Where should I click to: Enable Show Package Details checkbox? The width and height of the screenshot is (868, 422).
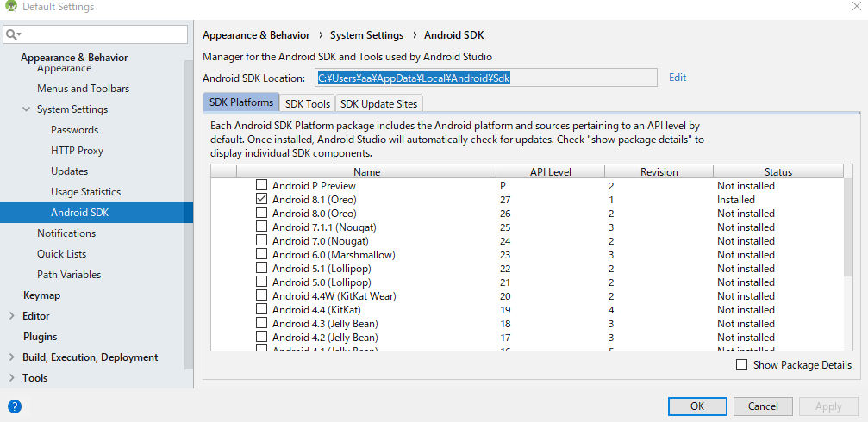click(742, 365)
